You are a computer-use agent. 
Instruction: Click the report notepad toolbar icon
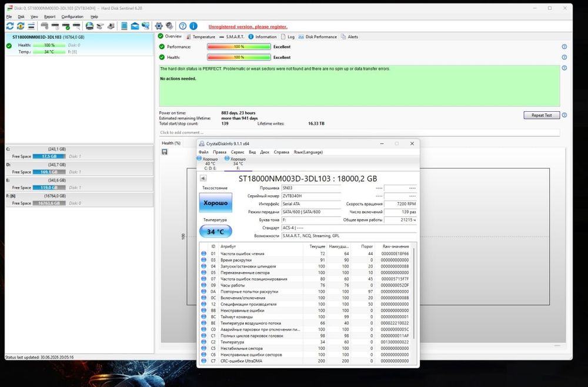point(124,26)
